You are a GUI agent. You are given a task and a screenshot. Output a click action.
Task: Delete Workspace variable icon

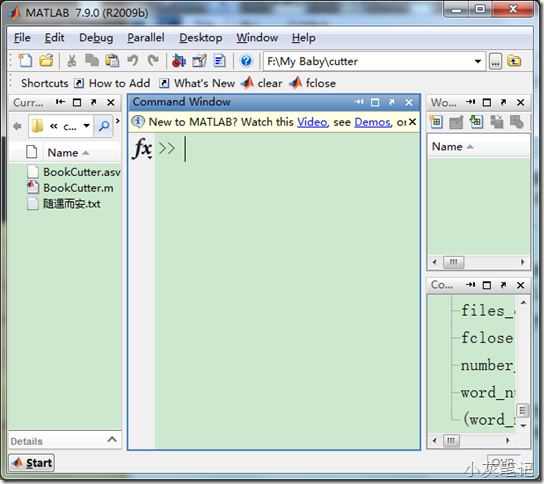click(x=517, y=122)
